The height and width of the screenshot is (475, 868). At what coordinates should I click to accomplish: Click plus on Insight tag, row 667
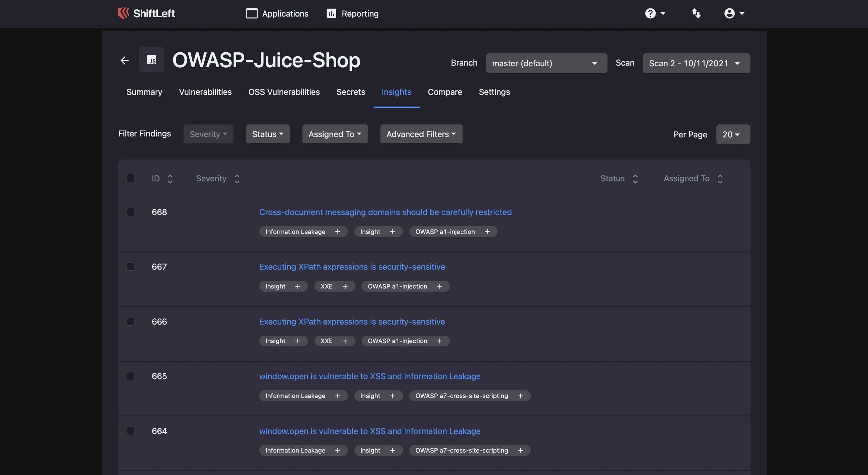pos(298,286)
